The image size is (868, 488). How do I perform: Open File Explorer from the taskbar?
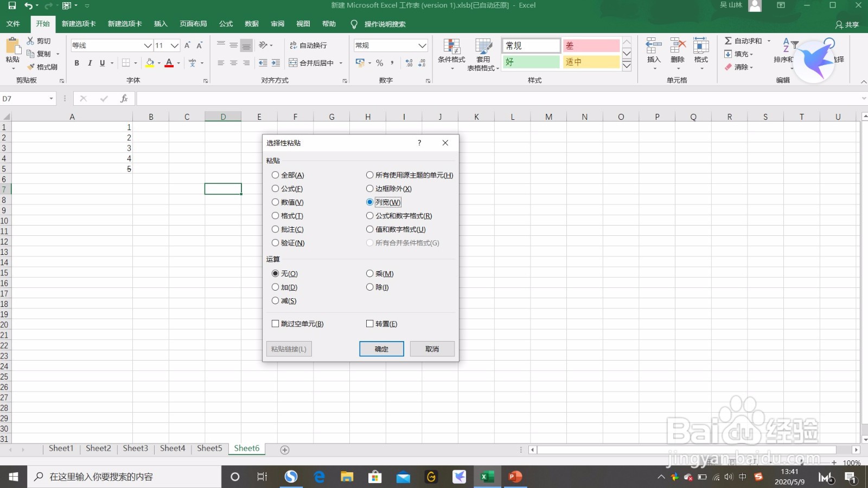pos(347,477)
